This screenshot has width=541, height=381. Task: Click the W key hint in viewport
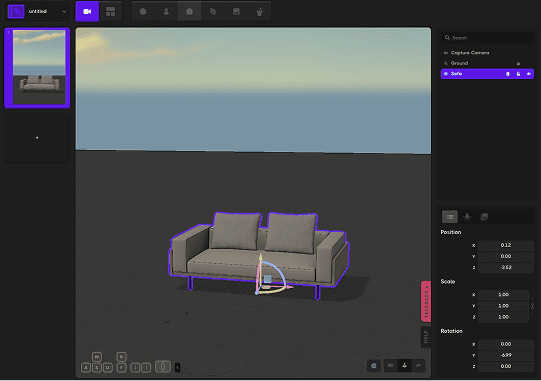[x=97, y=357]
